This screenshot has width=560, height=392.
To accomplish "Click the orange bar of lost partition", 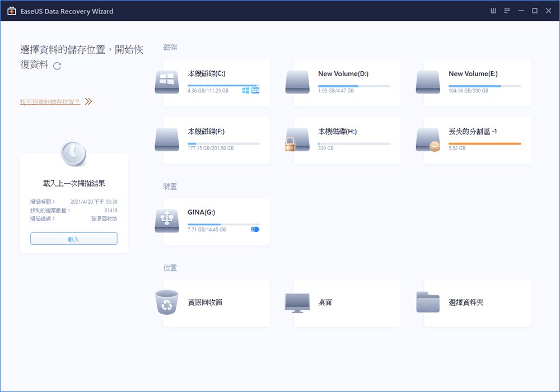I will pos(484,143).
